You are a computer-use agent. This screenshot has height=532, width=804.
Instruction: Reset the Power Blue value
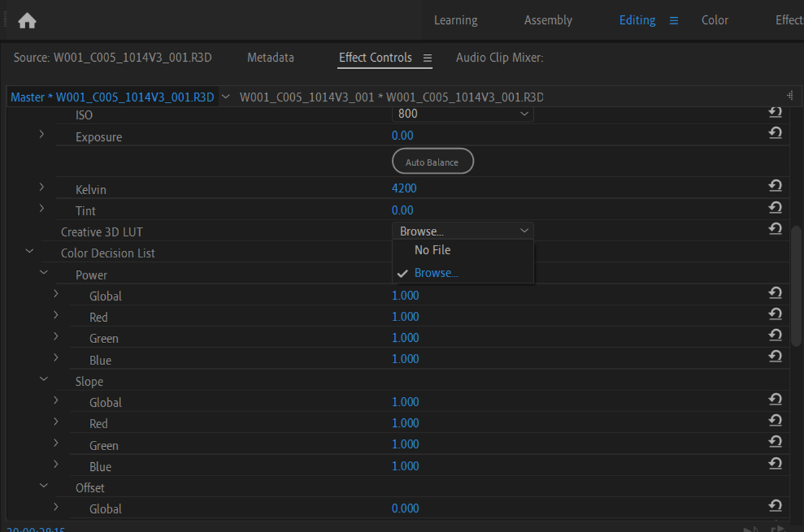coord(775,357)
